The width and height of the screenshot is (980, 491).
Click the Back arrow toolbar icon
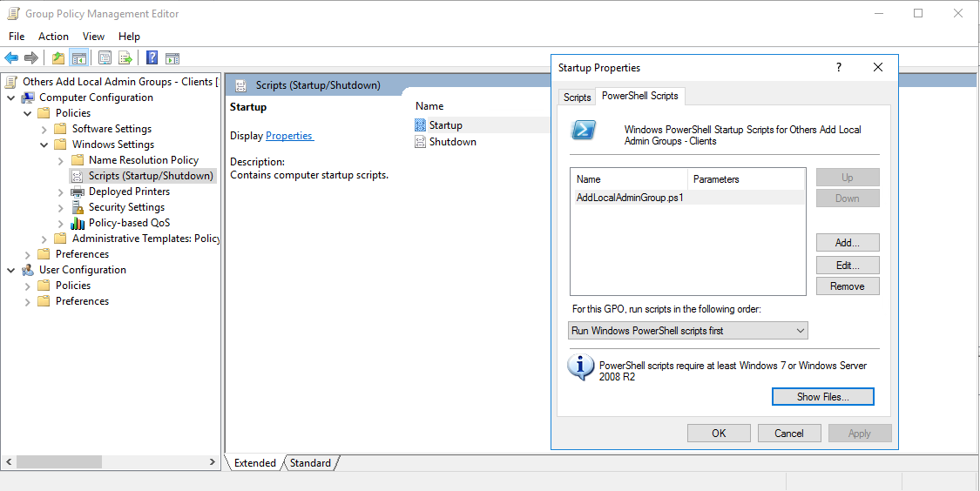point(11,58)
